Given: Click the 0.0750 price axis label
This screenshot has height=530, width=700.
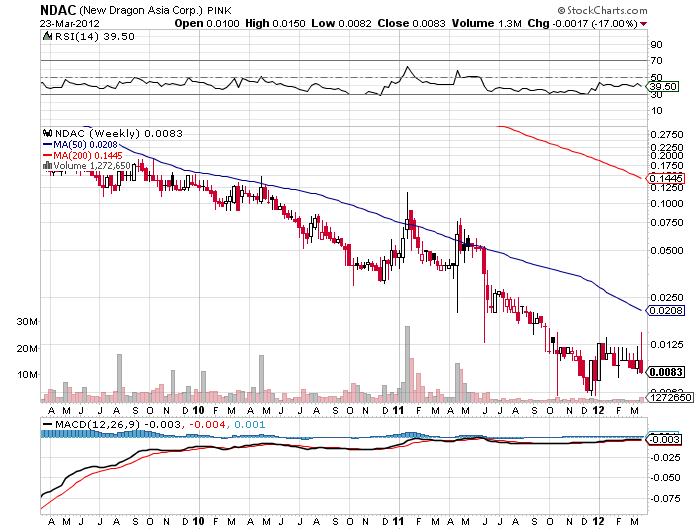Looking at the screenshot, I should coord(667,223).
